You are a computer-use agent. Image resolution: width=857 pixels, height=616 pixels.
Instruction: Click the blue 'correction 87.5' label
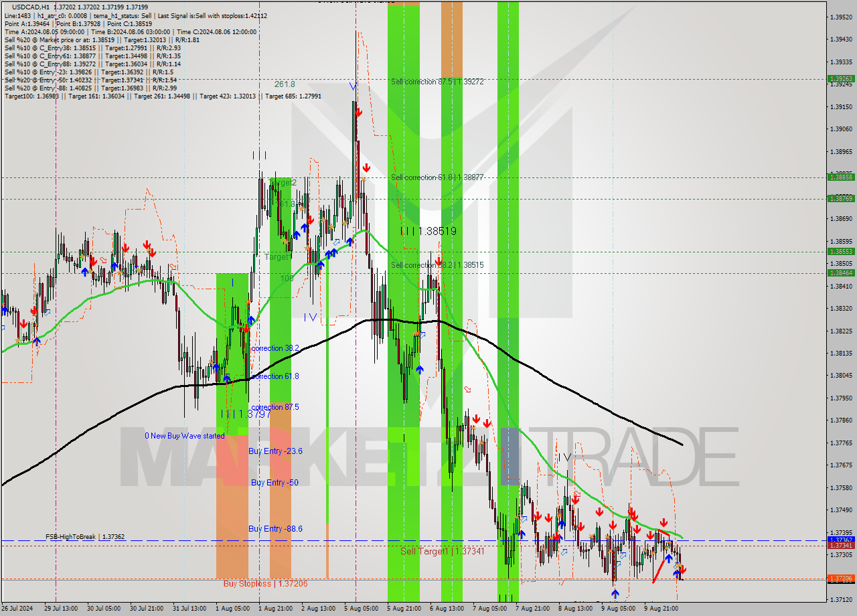[x=275, y=407]
